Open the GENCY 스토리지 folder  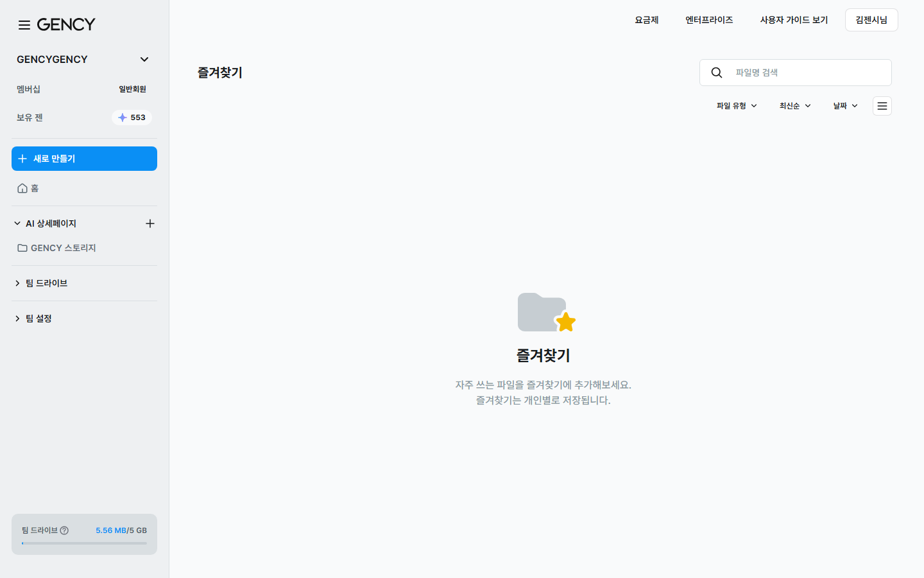point(57,248)
